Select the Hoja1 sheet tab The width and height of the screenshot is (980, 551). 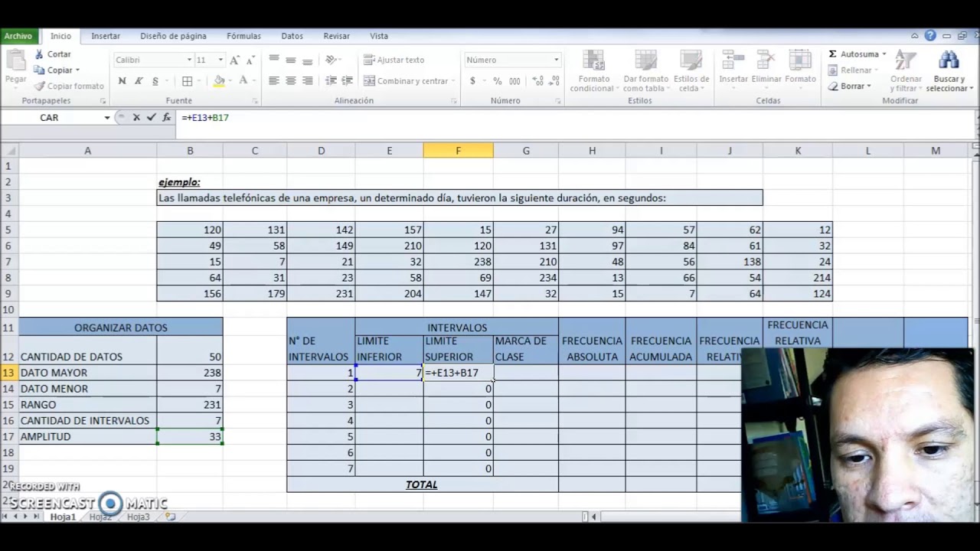(63, 517)
